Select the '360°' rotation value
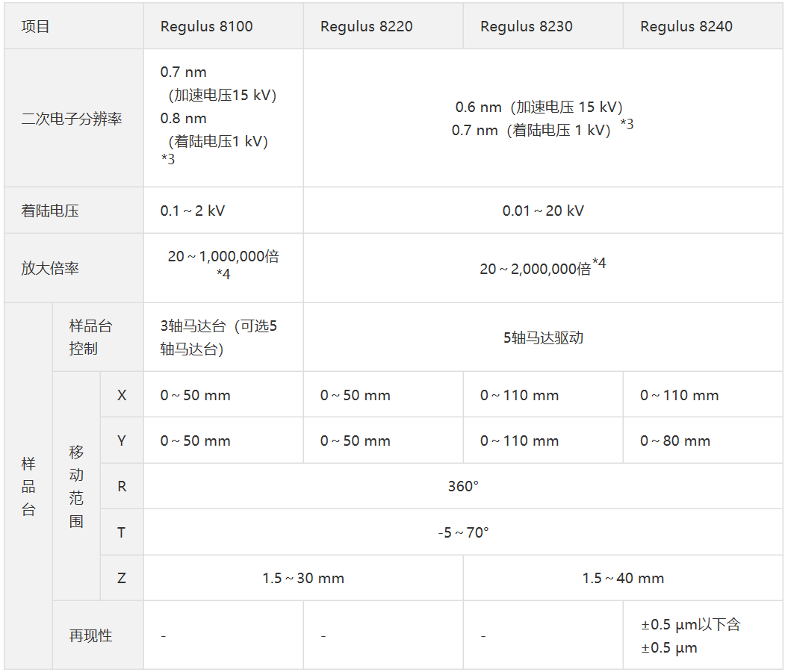This screenshot has height=672, width=785. click(x=463, y=486)
